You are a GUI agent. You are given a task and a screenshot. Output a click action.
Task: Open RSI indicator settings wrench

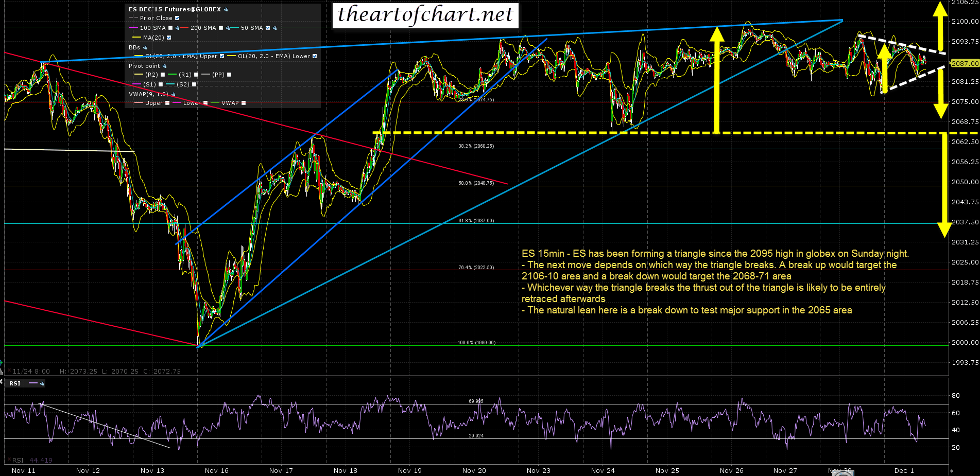point(42,383)
